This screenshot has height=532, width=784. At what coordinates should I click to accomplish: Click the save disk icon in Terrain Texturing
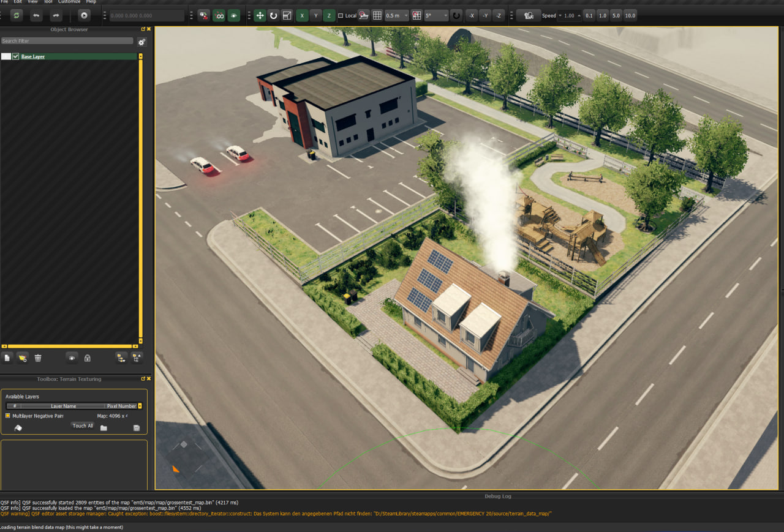point(136,428)
